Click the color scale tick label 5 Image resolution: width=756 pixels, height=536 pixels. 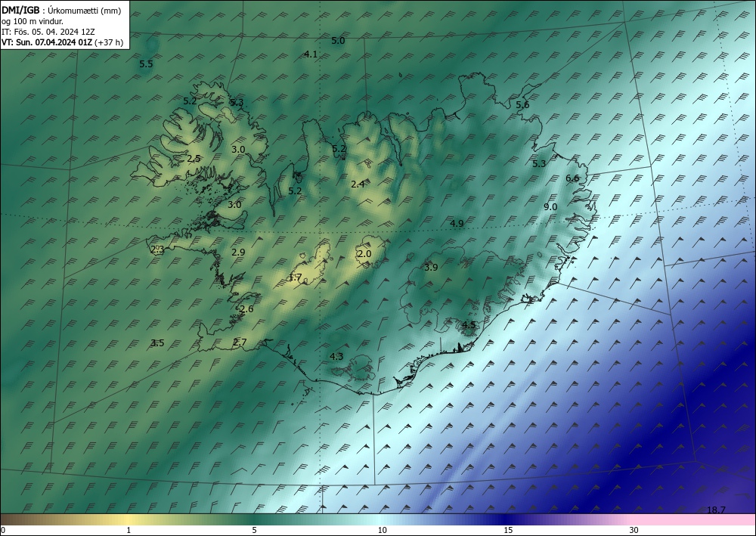pos(254,531)
